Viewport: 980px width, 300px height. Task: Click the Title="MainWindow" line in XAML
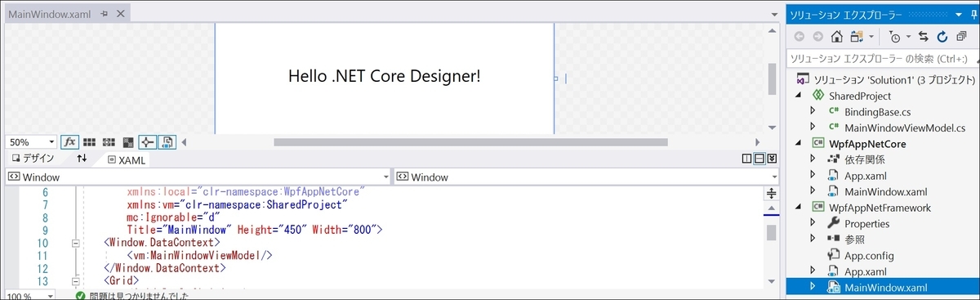254,231
